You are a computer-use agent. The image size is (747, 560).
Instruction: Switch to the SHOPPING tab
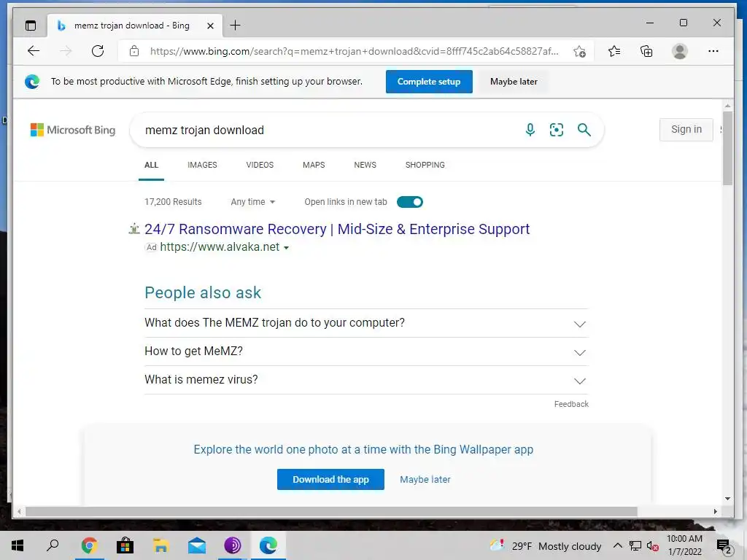point(425,166)
